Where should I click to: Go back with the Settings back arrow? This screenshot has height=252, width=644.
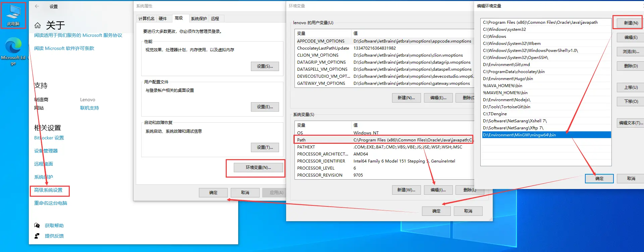tap(37, 6)
